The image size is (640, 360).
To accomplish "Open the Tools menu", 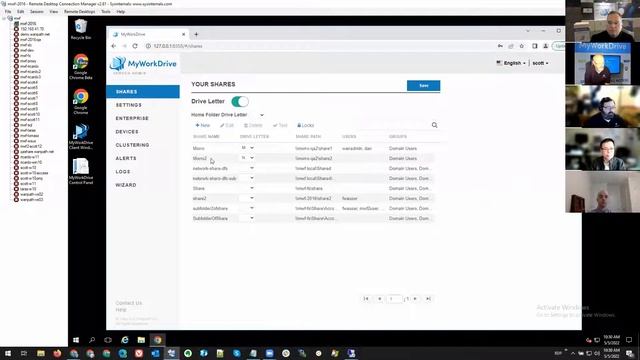I will click(x=106, y=12).
